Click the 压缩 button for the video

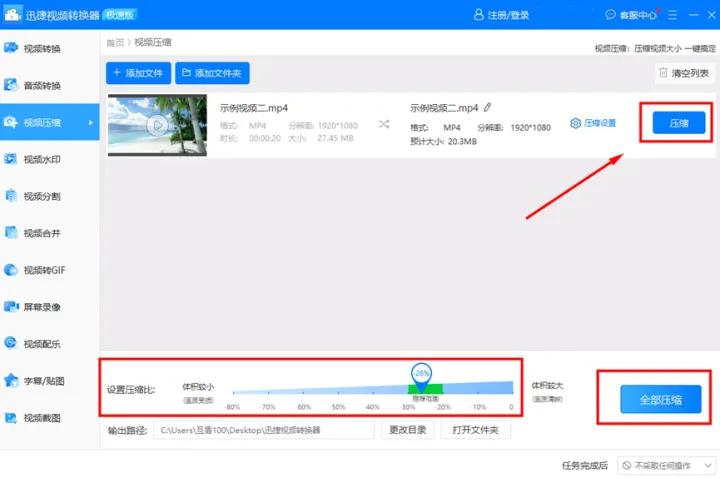[x=679, y=123]
